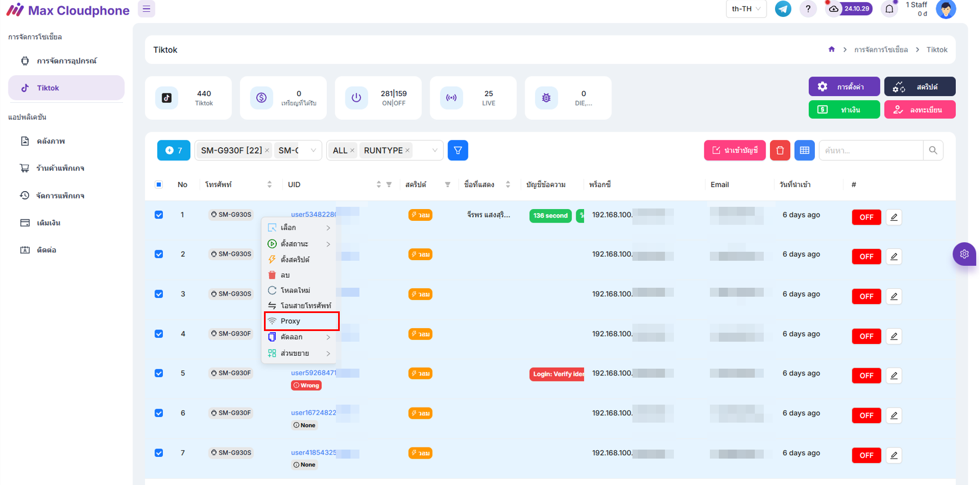Image resolution: width=980 pixels, height=485 pixels.
Task: Open floating purple settings gear
Action: click(x=964, y=254)
